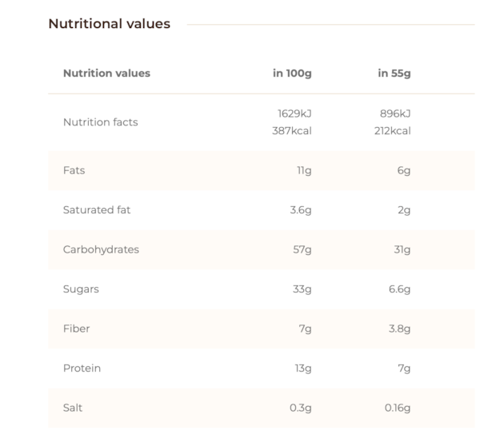Select the Carbohydrates row label

tap(101, 249)
